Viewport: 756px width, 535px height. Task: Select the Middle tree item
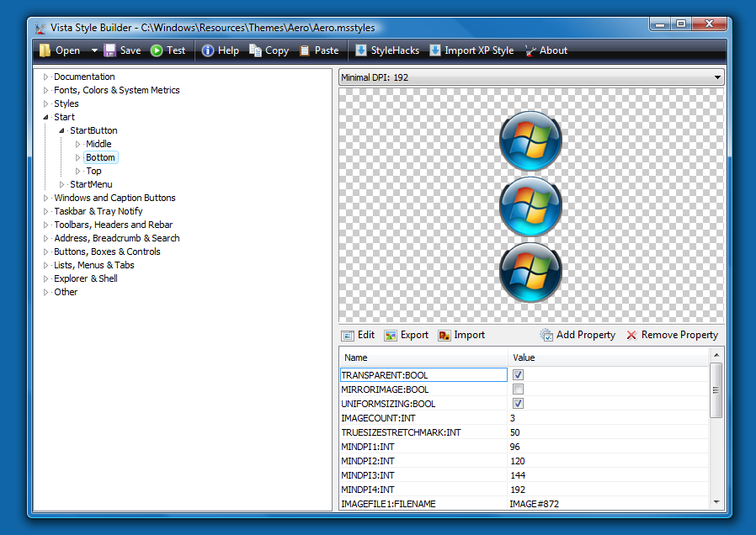coord(98,145)
